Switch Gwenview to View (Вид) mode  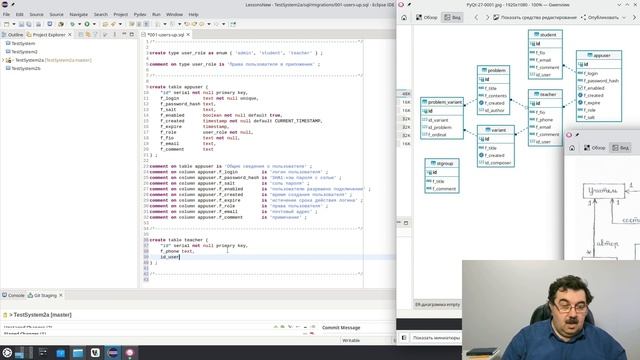pos(452,18)
